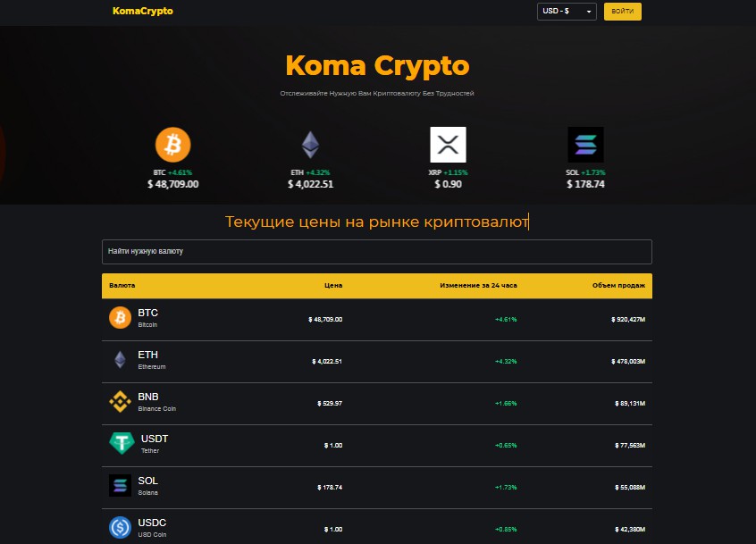756x544 pixels.
Task: Click the ВОЙТИ button
Action: pyautogui.click(x=622, y=12)
